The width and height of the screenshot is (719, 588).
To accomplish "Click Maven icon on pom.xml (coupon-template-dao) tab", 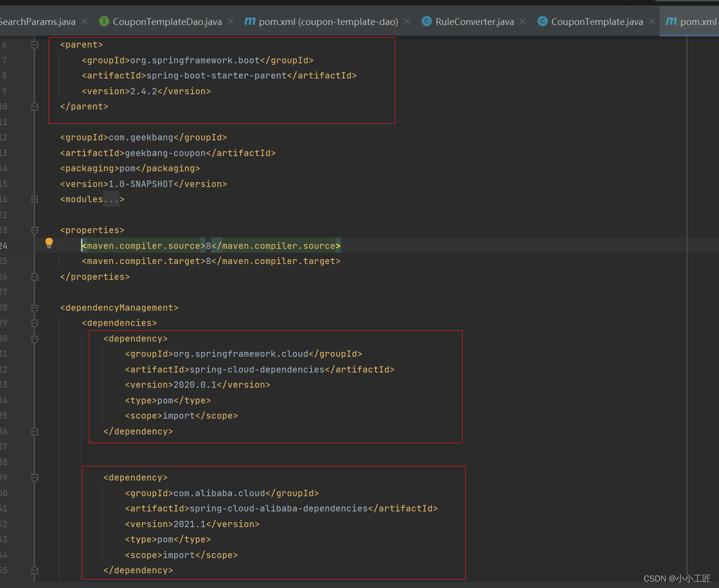I will coord(250,21).
